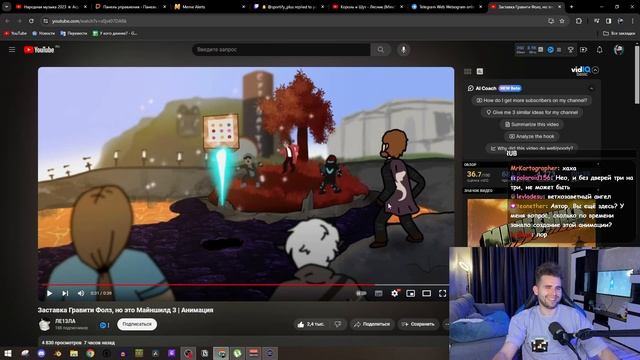This screenshot has width=640, height=360.
Task: Click the vidIQ badge beside channel name
Action: click(104, 325)
